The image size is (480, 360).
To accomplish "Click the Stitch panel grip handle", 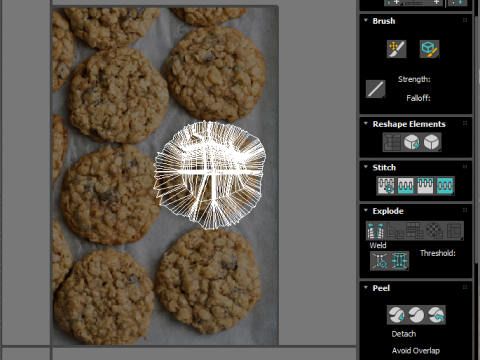I will [465, 167].
